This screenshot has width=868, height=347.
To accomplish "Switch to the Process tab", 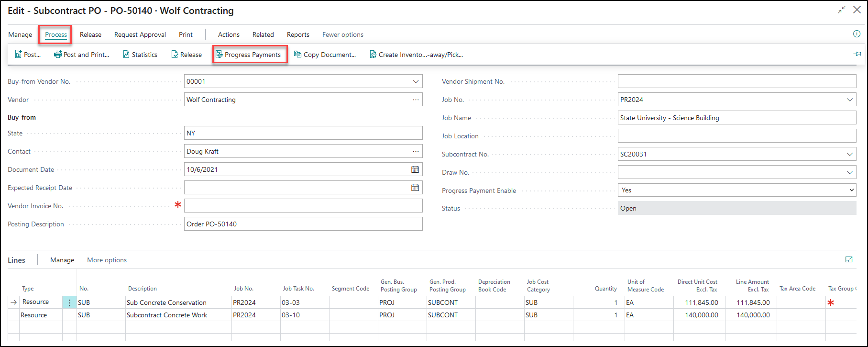I will coord(56,34).
